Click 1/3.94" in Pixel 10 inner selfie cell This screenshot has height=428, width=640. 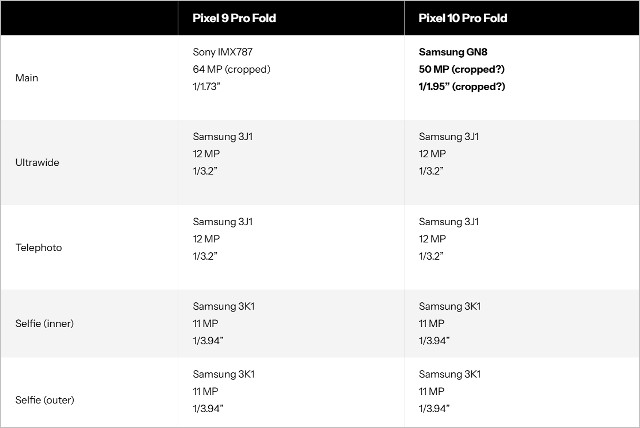coord(434,340)
